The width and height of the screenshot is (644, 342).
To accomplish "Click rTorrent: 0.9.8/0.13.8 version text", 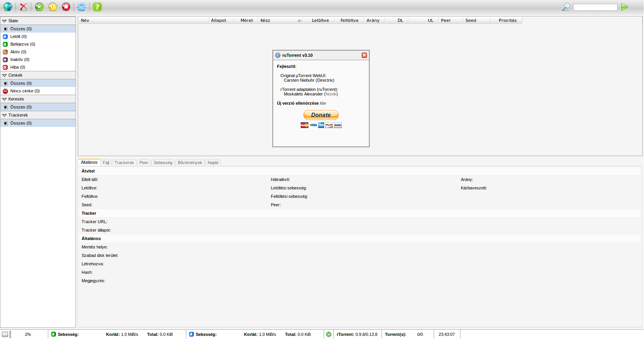I will [357, 334].
